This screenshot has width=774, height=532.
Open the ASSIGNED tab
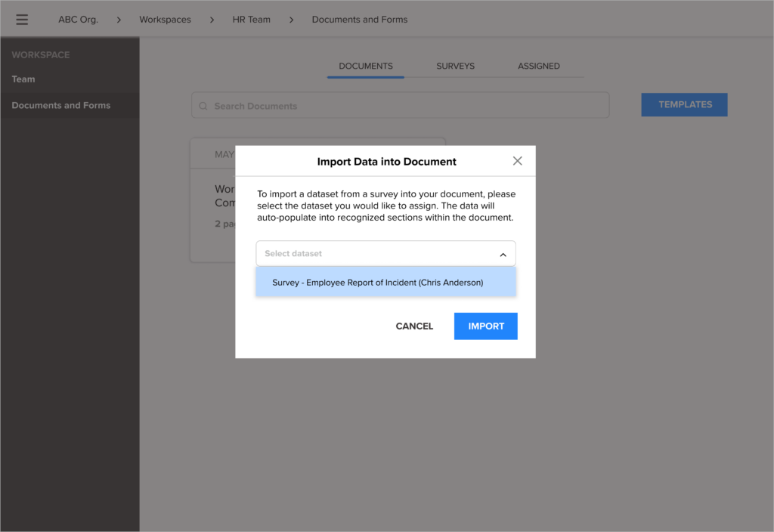click(x=538, y=66)
